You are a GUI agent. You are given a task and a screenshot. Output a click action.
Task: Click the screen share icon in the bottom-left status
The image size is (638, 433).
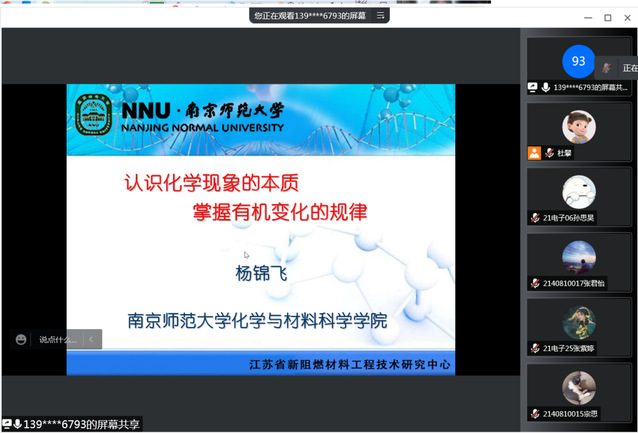coord(7,425)
